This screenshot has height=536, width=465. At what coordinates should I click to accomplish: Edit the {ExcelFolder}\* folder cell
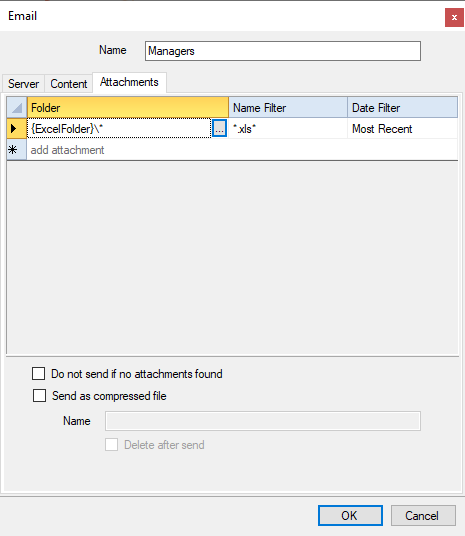(119, 129)
